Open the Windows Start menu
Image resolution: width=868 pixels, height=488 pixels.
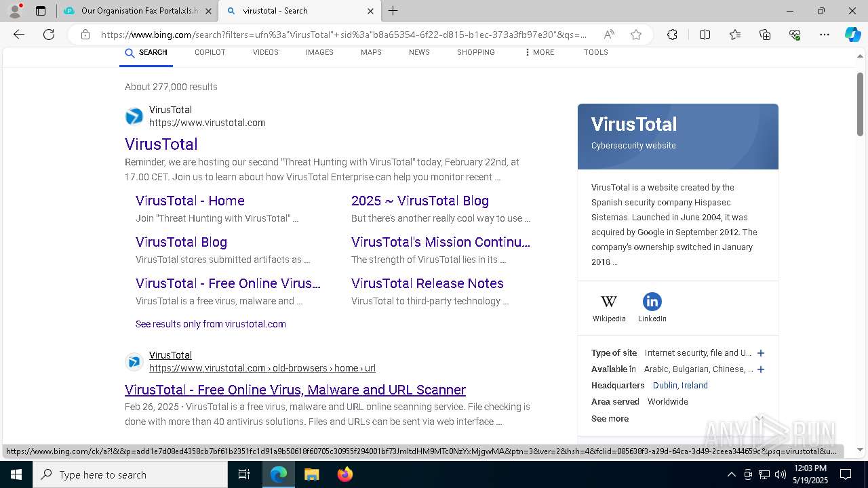coord(16,474)
